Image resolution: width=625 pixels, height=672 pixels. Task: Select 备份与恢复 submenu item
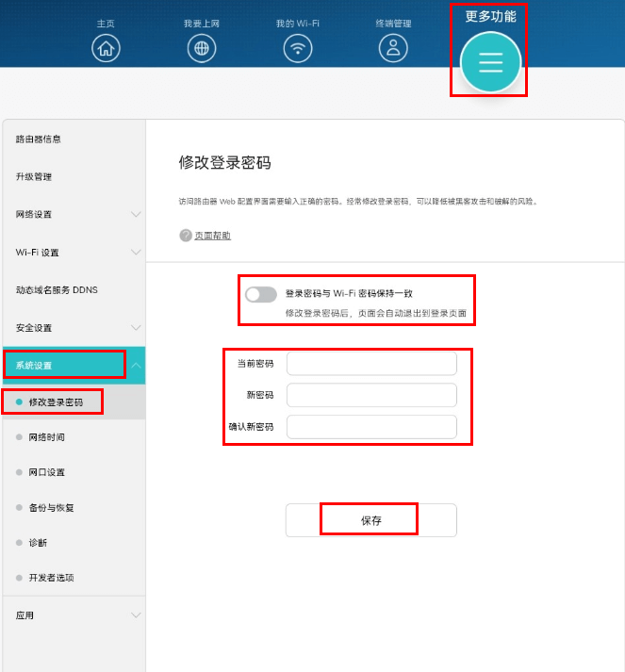52,507
